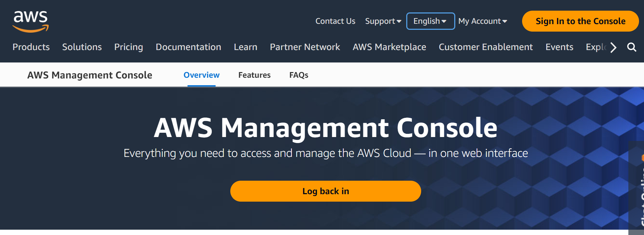Open the Products menu
This screenshot has height=235, width=644.
[31, 47]
